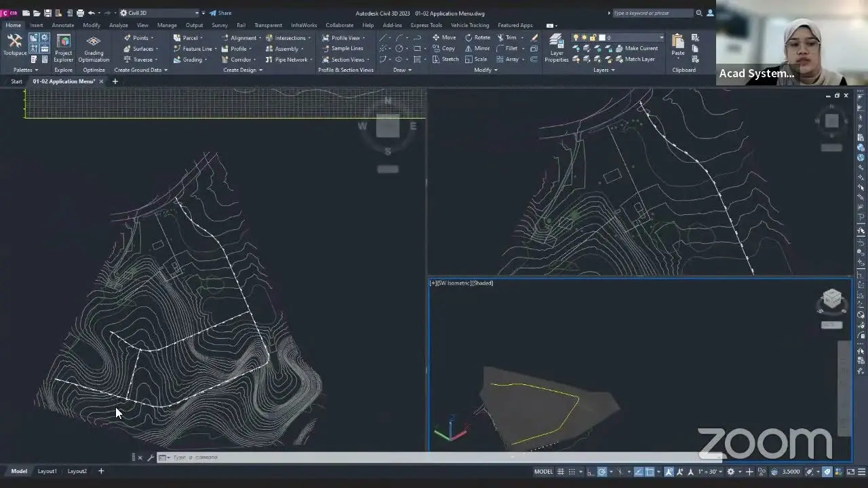
Task: Open Grading Optimization tool
Action: pos(94,48)
